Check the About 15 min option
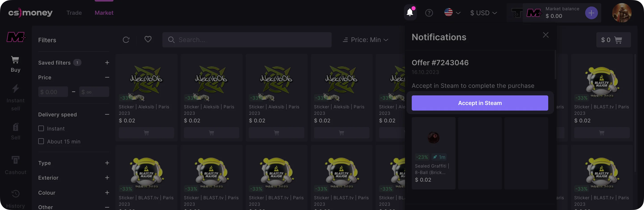Screen dimensions: 644x210 [x=41, y=141]
